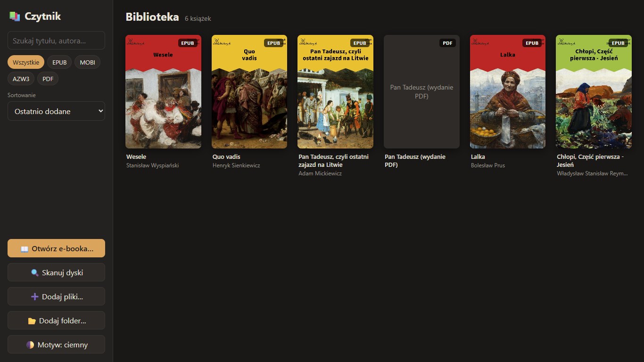
Task: Click the Wesele title below its cover
Action: pyautogui.click(x=136, y=157)
